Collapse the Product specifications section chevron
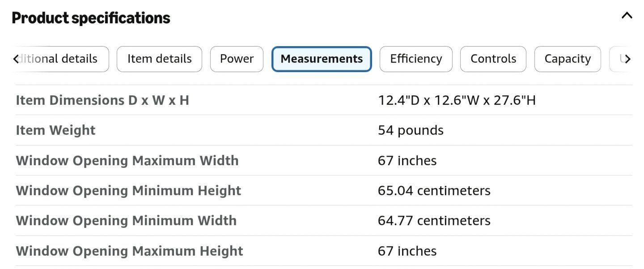The width and height of the screenshot is (644, 269). click(x=627, y=16)
